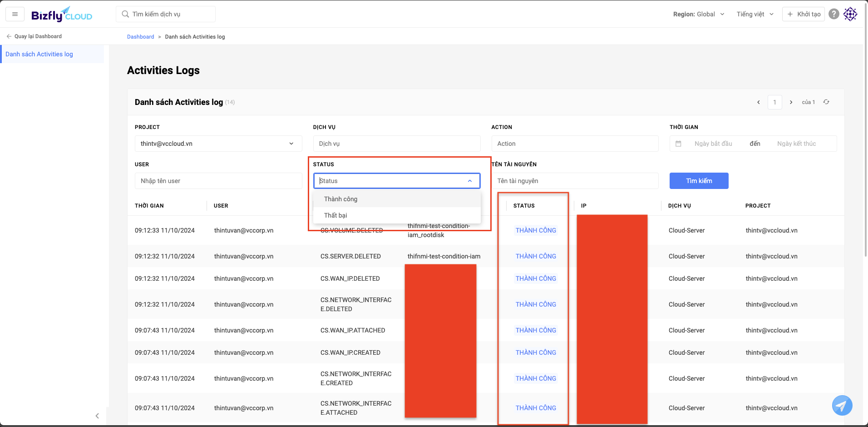The image size is (868, 427).
Task: Expand the Region Global dropdown
Action: tap(698, 14)
